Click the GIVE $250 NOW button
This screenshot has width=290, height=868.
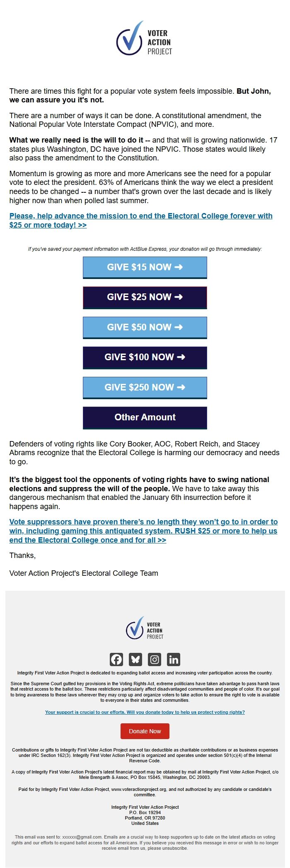145,388
